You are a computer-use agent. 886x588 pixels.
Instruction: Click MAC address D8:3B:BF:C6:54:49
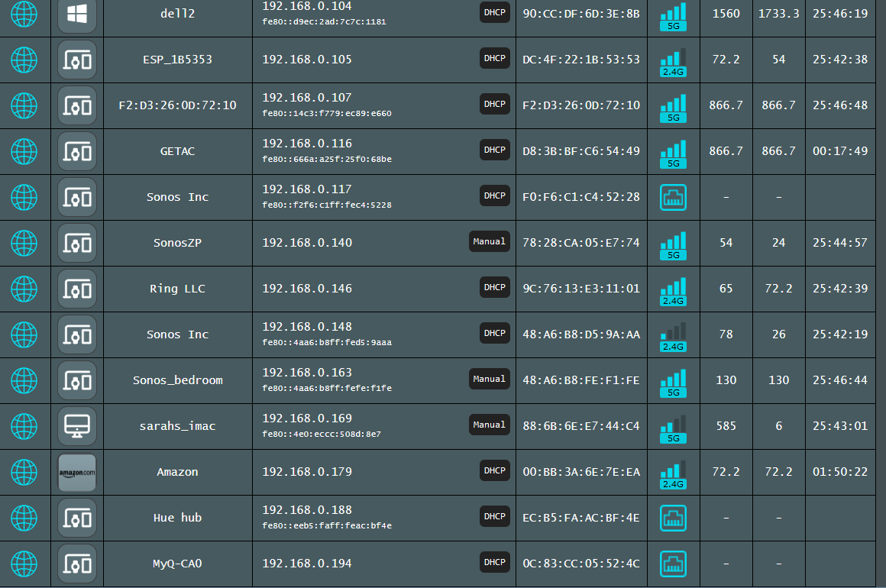tap(581, 150)
